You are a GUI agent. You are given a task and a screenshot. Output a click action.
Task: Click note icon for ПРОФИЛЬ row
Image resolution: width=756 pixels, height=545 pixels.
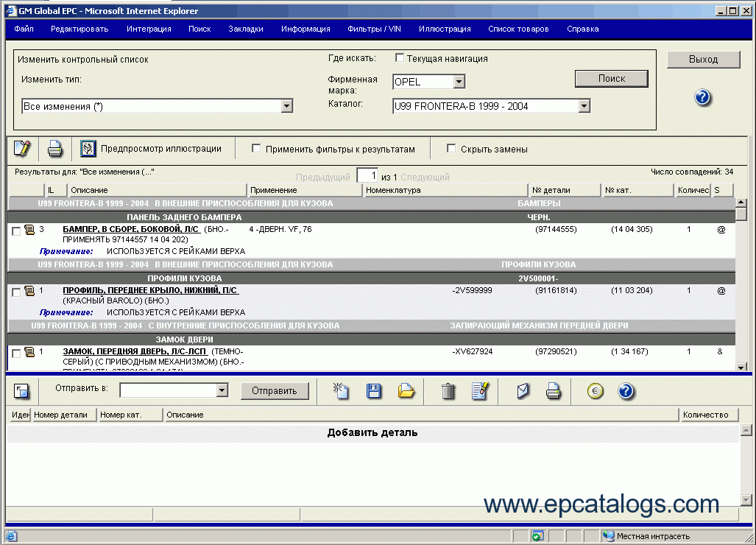(x=30, y=291)
